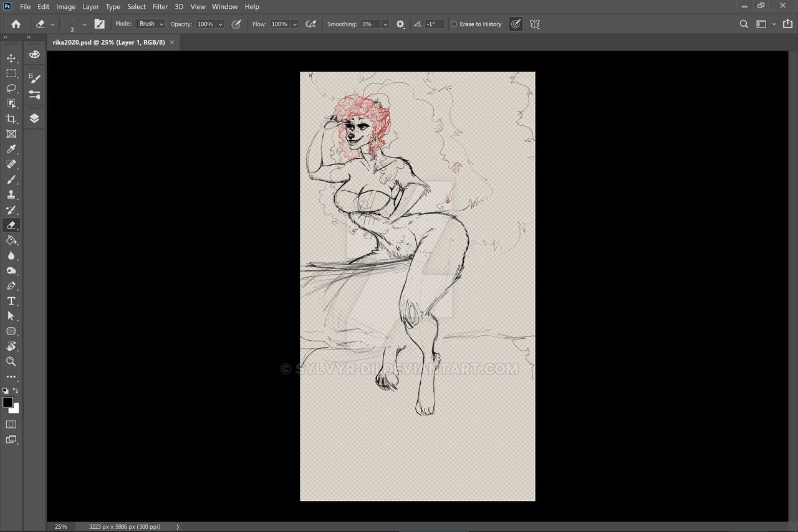Click the brush angle input field

435,24
